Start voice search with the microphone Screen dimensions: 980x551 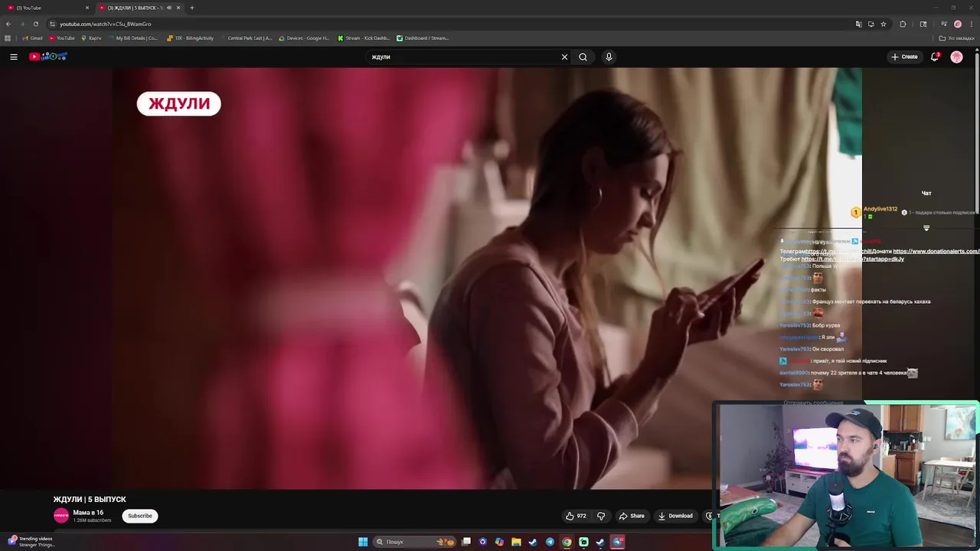coord(609,57)
